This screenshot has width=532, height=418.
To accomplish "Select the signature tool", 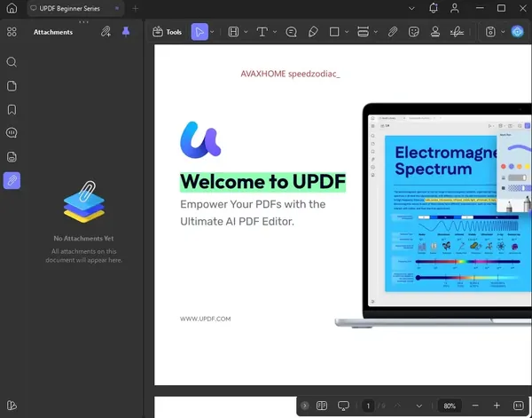I will 457,32.
